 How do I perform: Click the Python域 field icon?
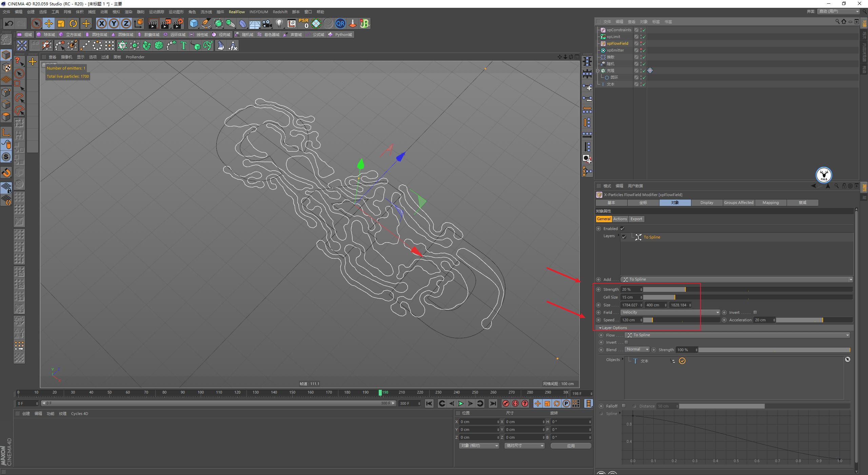(331, 34)
